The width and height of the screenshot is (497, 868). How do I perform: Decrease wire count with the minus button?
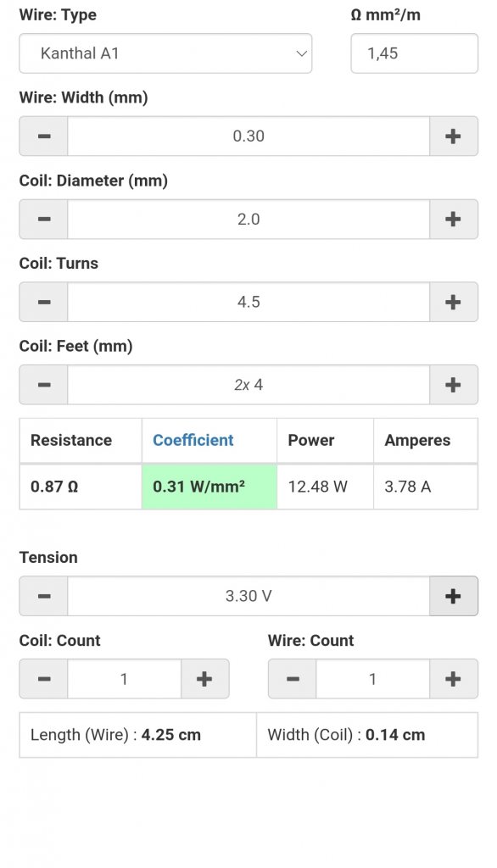(x=293, y=679)
